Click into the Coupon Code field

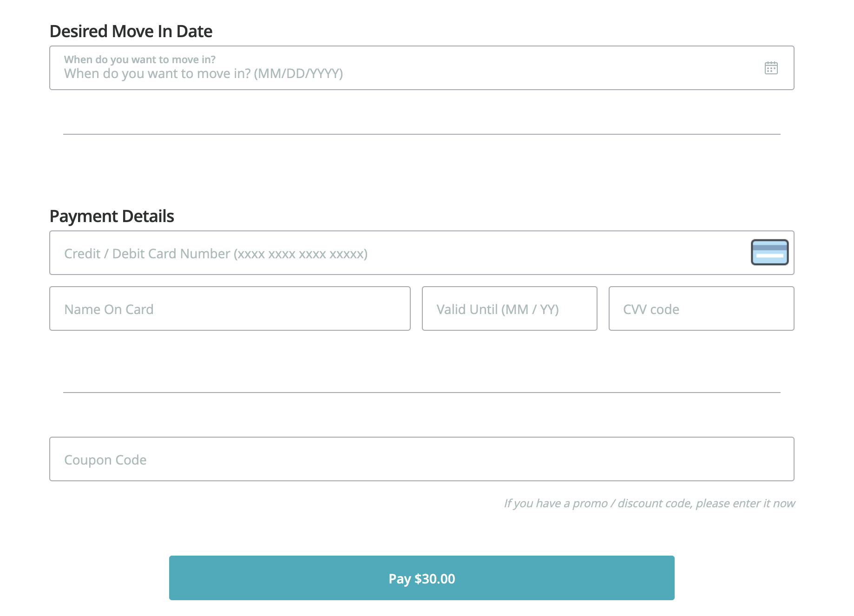[x=421, y=459]
